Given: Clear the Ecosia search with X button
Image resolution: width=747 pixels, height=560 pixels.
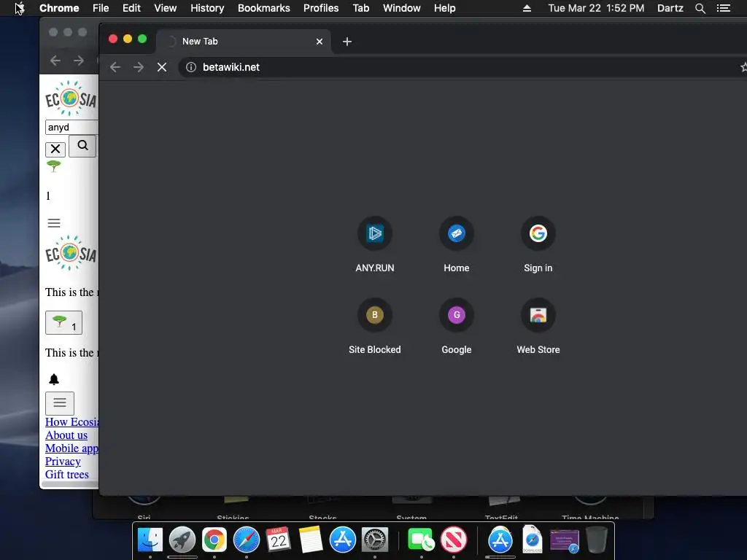Looking at the screenshot, I should point(55,149).
